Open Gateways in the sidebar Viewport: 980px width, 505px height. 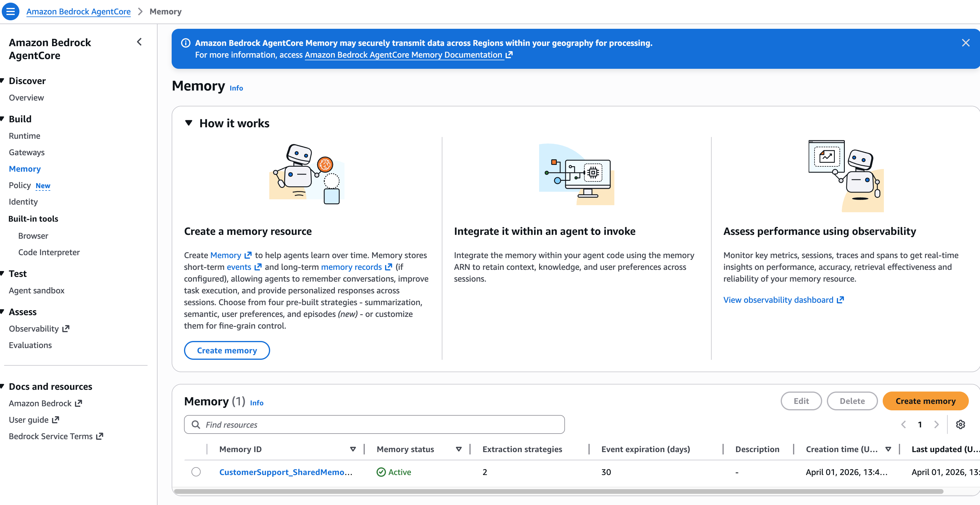click(27, 152)
